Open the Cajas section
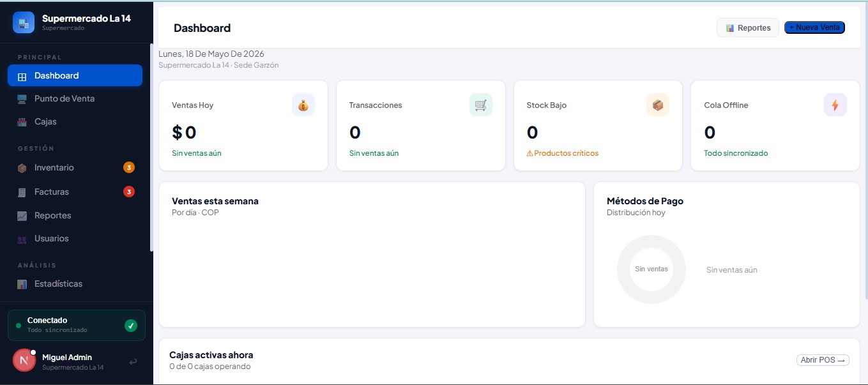 pos(75,121)
